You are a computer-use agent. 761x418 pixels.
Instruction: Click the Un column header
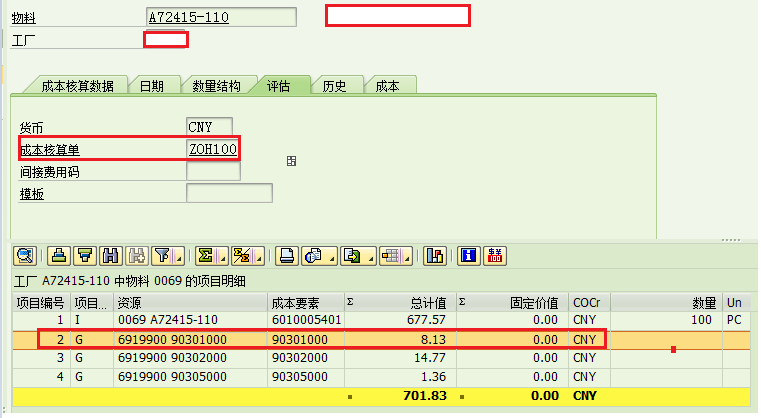click(x=736, y=303)
